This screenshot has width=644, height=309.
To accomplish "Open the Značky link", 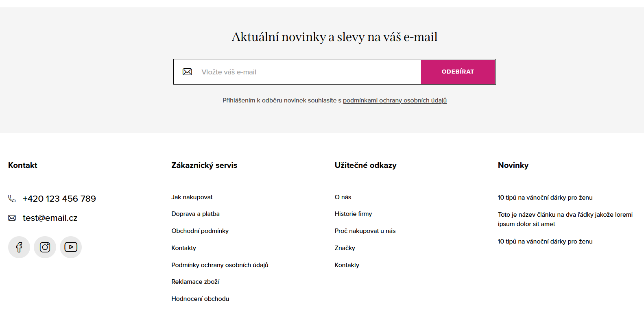I will coord(345,248).
